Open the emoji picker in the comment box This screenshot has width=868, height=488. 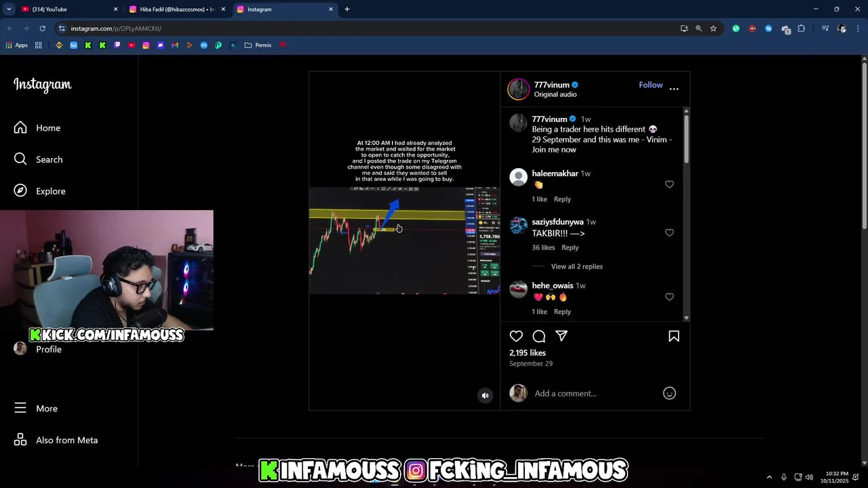(x=669, y=393)
